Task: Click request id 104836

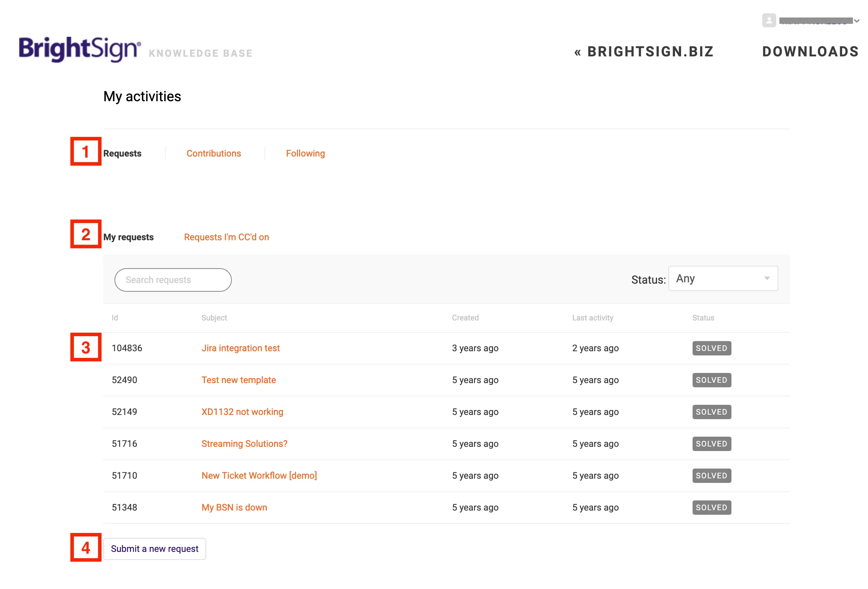Action: coord(127,348)
